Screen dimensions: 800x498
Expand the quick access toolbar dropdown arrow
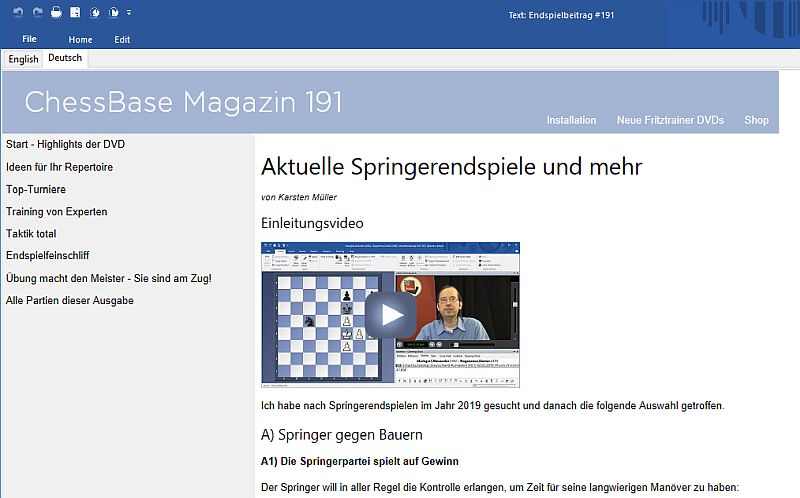(129, 13)
